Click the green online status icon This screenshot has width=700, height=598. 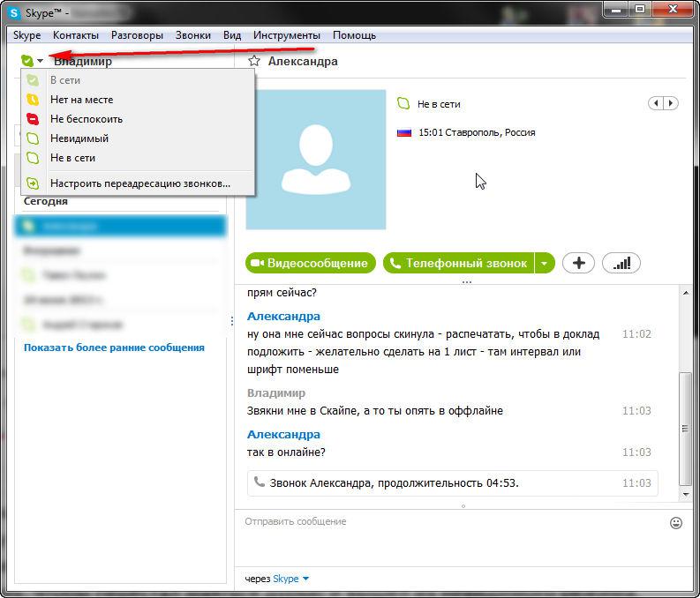coord(27,60)
